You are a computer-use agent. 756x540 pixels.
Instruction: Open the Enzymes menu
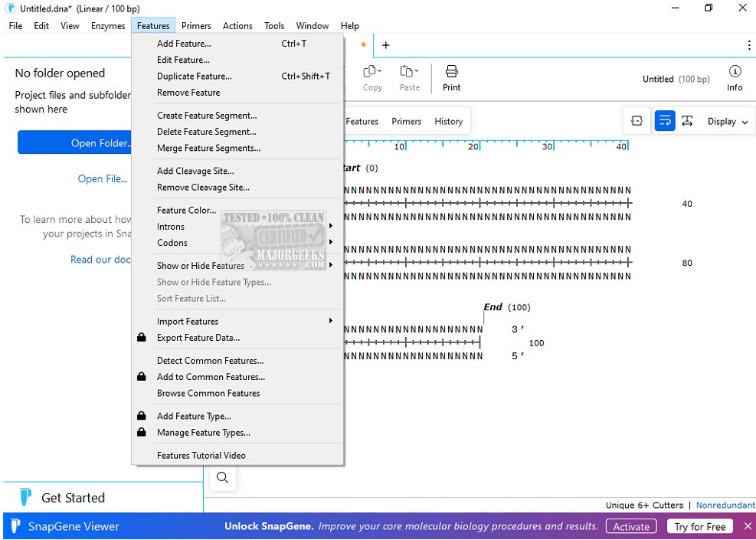108,25
